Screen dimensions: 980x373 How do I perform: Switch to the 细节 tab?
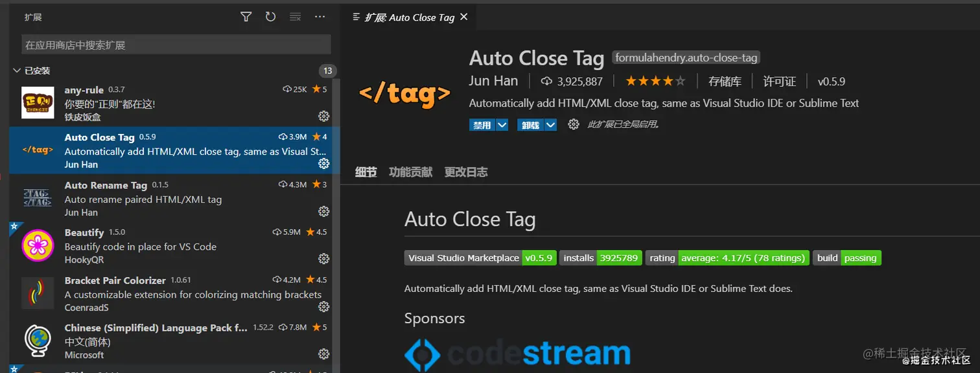(x=366, y=172)
